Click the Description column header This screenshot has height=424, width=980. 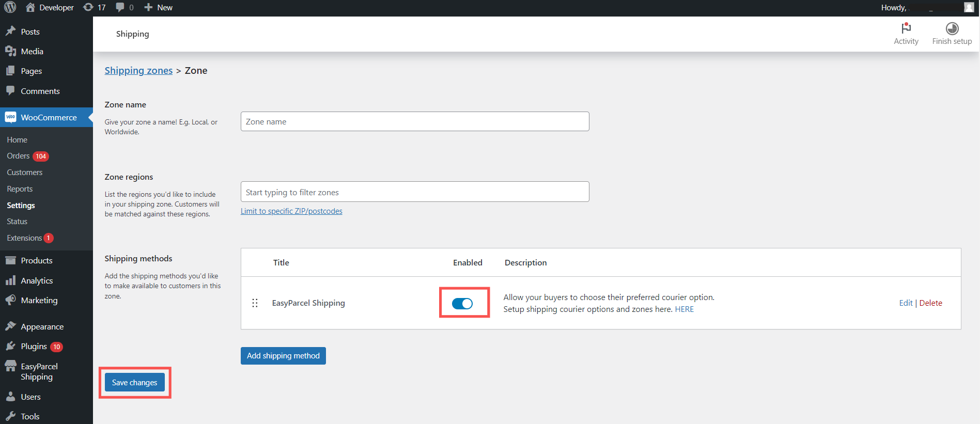coord(525,262)
